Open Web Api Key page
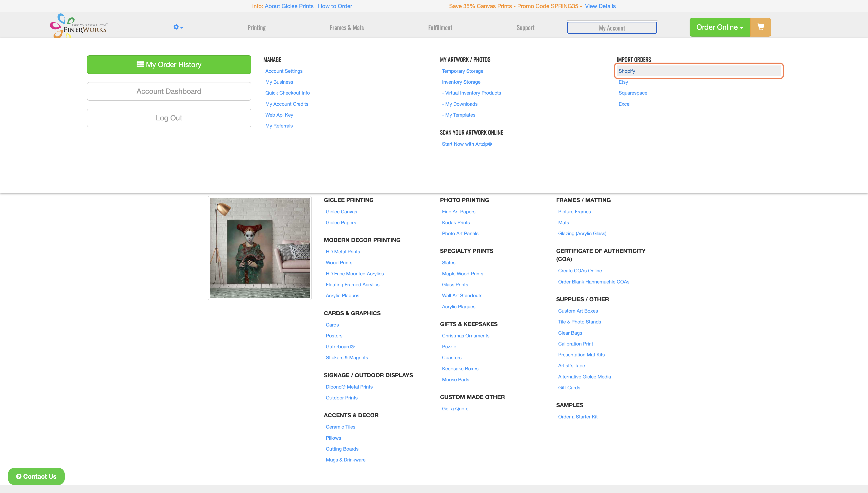868x493 pixels. [x=279, y=115]
